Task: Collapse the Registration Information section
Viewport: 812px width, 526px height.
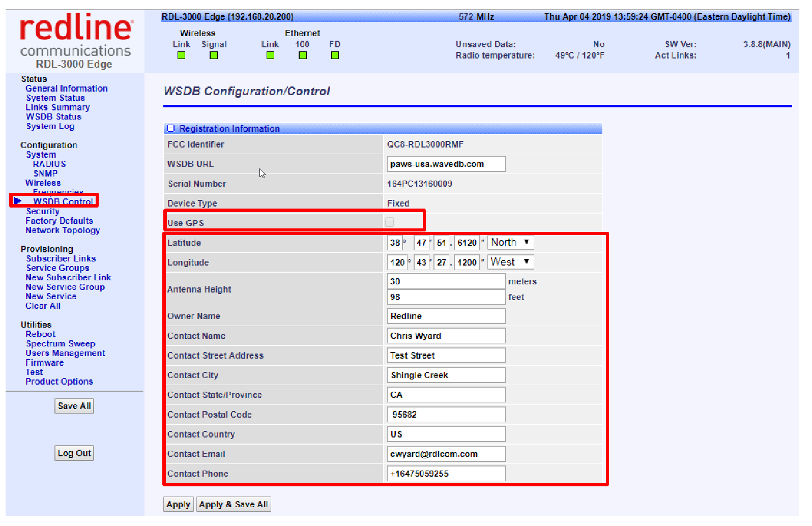Action: coord(171,129)
